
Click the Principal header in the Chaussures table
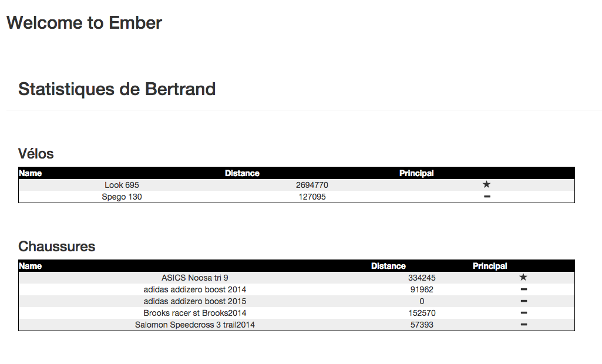coord(490,266)
